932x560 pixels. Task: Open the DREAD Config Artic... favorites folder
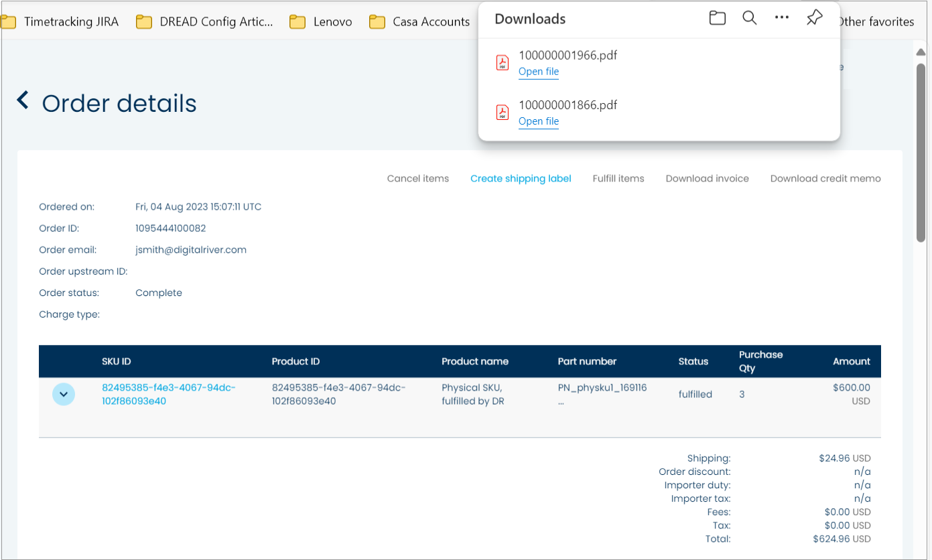pyautogui.click(x=205, y=22)
